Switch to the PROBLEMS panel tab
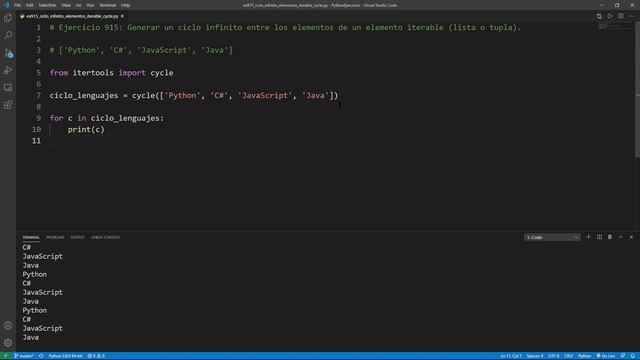Screen dimensions: 640x360 (55, 238)
